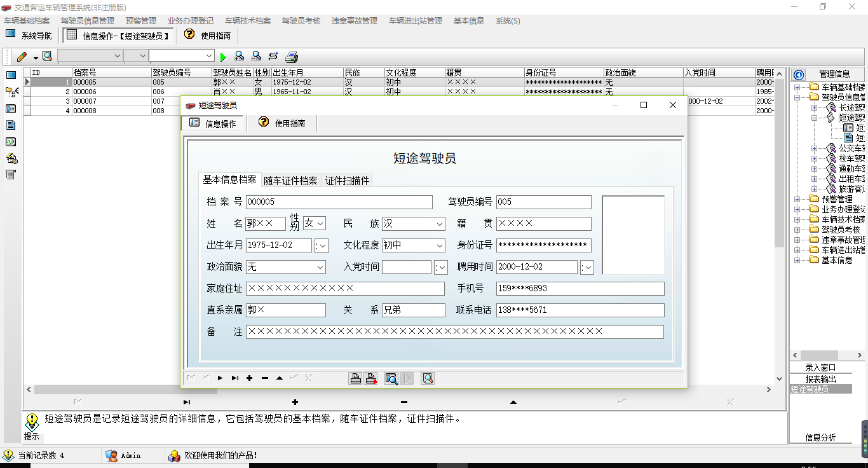Open the 驾驶员信息管理 menu

88,21
